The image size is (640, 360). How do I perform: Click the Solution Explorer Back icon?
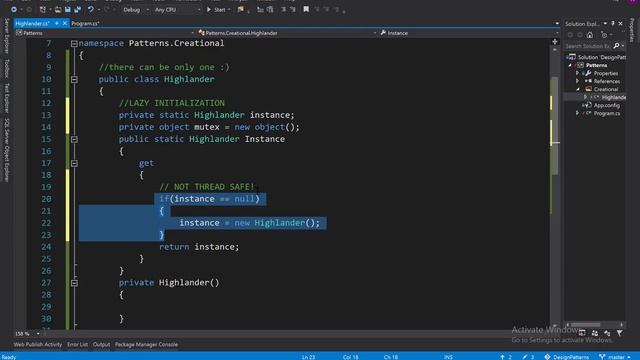point(570,35)
